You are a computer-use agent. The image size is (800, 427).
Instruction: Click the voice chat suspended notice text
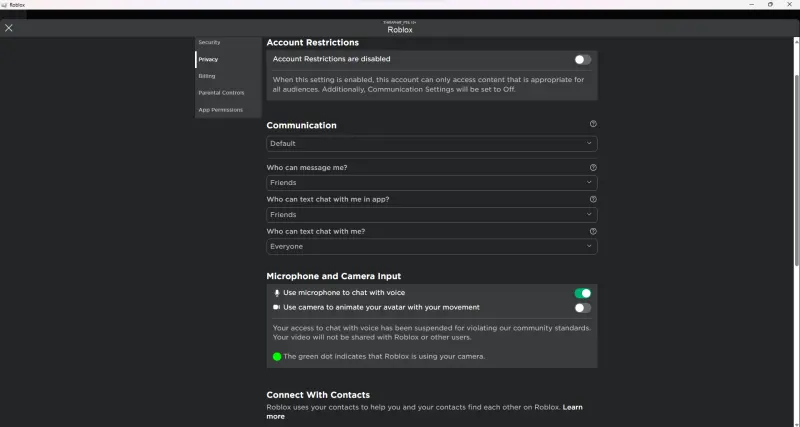(x=432, y=328)
